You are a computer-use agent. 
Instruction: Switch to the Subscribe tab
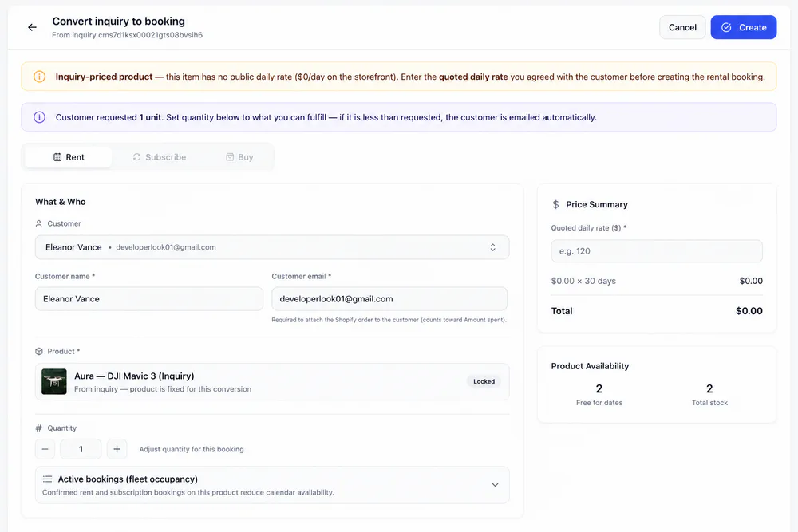(160, 157)
